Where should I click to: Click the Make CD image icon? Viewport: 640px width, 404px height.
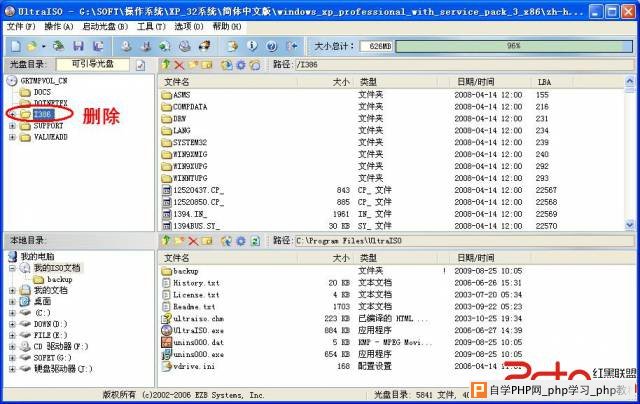coord(127,46)
